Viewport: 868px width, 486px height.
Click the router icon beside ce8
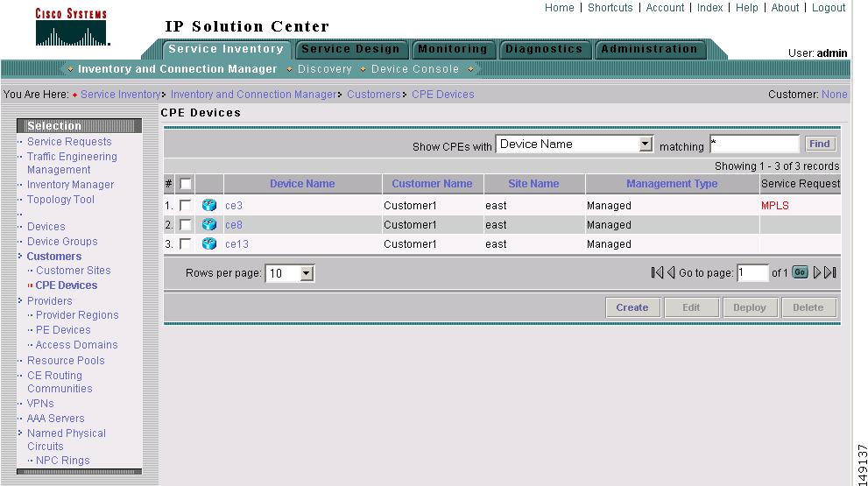pos(209,224)
